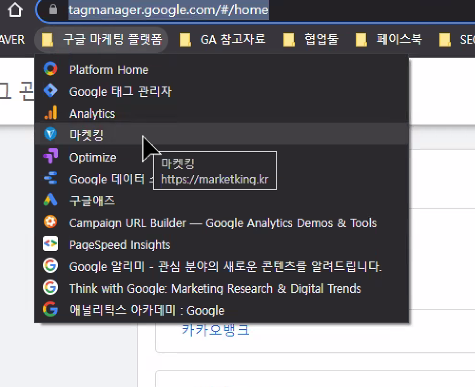This screenshot has width=475, height=387.
Task: Click the Campaign URL Builder orange icon
Action: point(50,222)
